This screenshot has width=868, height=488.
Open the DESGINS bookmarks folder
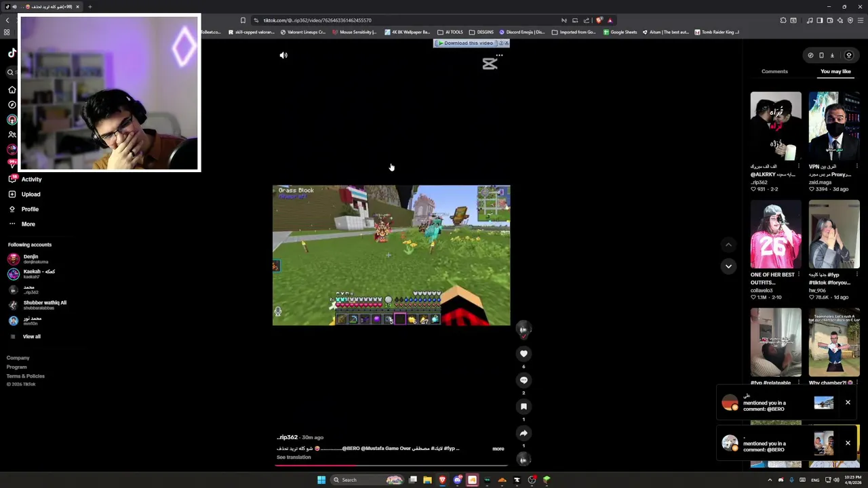coord(481,32)
